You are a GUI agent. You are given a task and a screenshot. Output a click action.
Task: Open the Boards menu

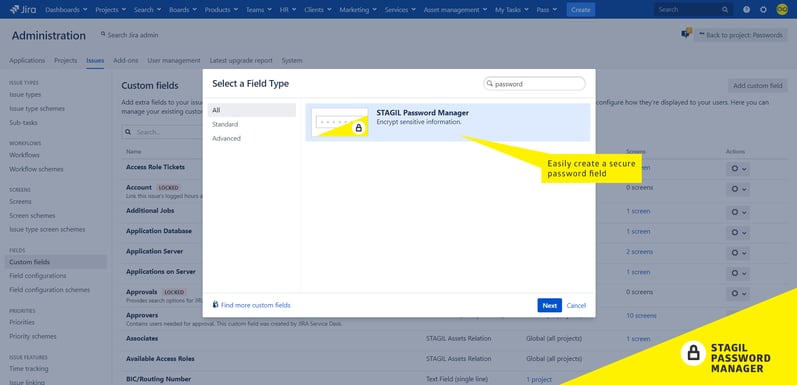[182, 10]
